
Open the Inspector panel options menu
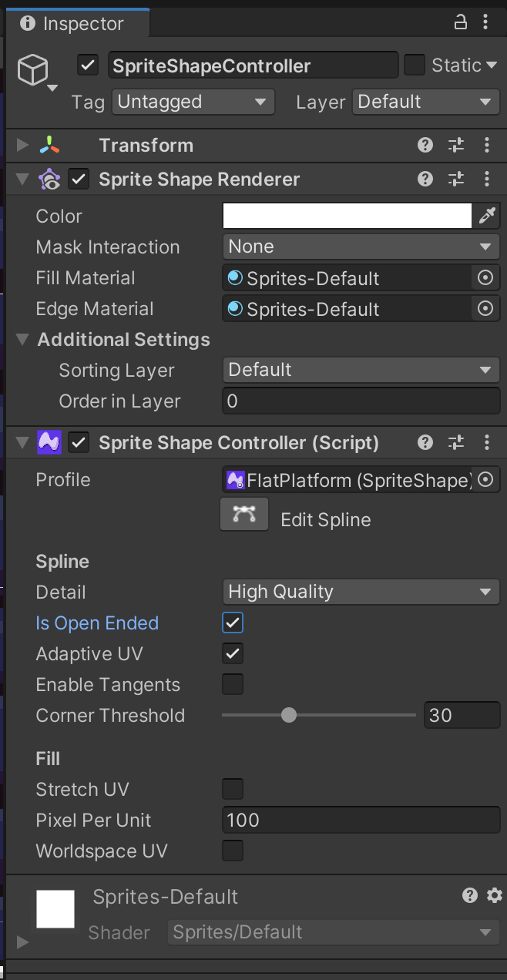point(487,22)
